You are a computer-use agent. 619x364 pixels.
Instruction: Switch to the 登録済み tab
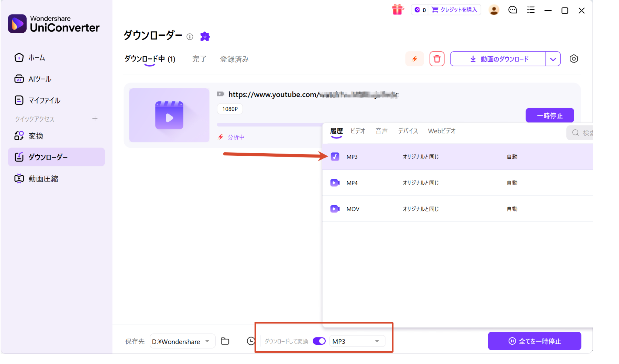[234, 59]
